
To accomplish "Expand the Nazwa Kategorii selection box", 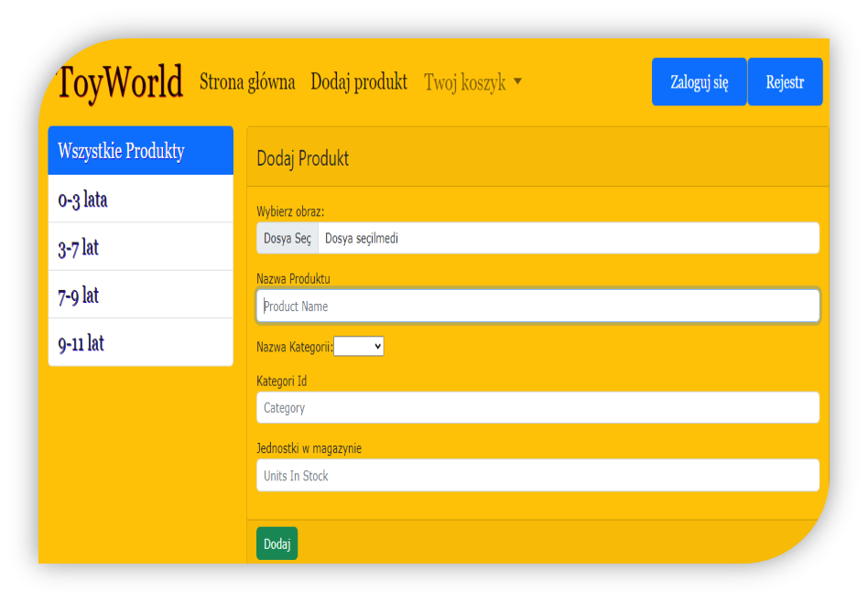I will tap(359, 346).
